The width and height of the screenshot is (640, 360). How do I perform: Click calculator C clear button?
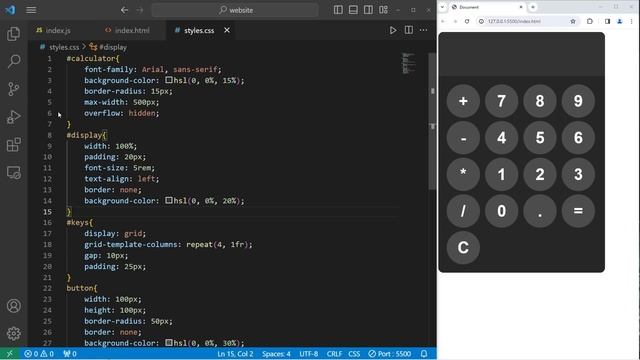[x=463, y=247]
